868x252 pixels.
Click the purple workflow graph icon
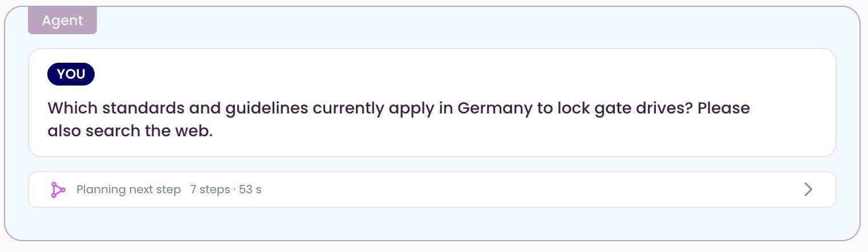pyautogui.click(x=58, y=190)
